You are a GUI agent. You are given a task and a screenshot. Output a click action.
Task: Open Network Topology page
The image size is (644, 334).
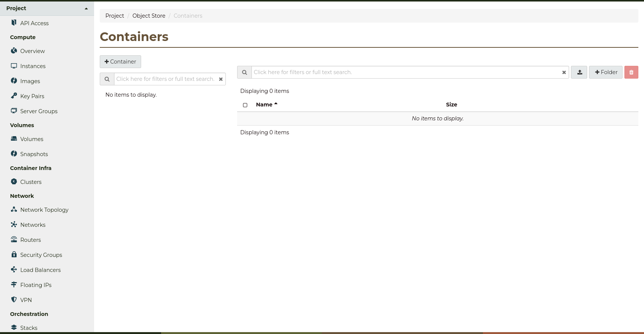44,210
